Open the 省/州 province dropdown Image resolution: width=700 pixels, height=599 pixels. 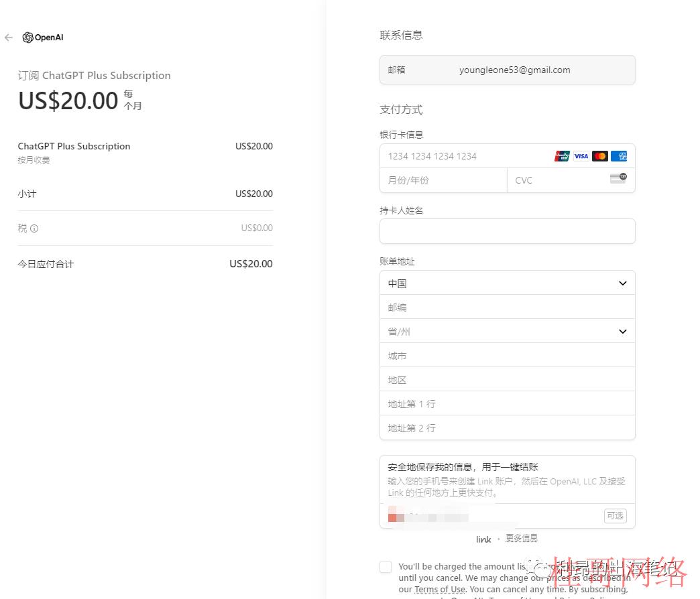(507, 331)
